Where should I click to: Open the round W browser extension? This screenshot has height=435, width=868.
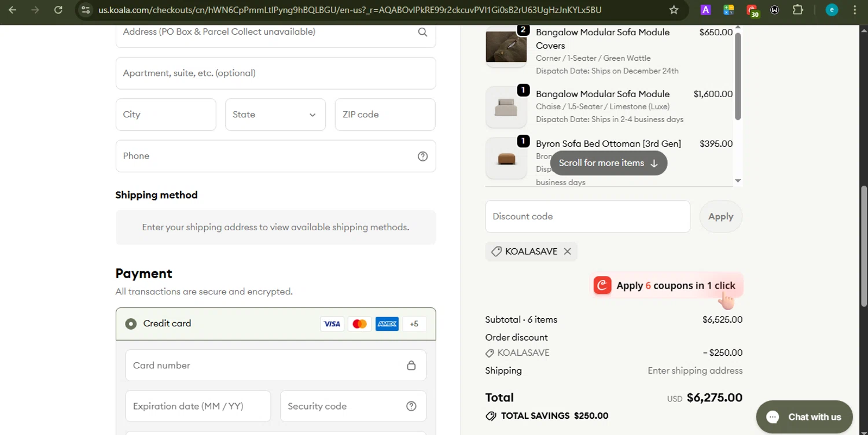(775, 10)
